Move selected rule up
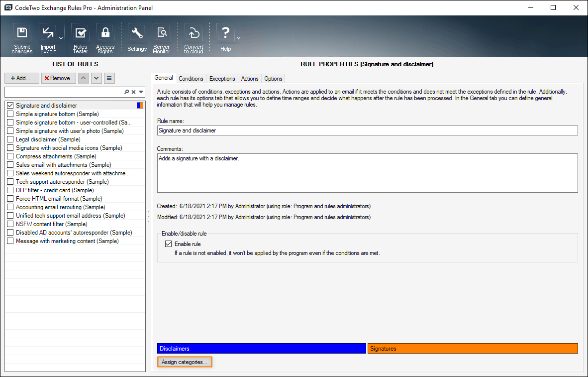 84,78
